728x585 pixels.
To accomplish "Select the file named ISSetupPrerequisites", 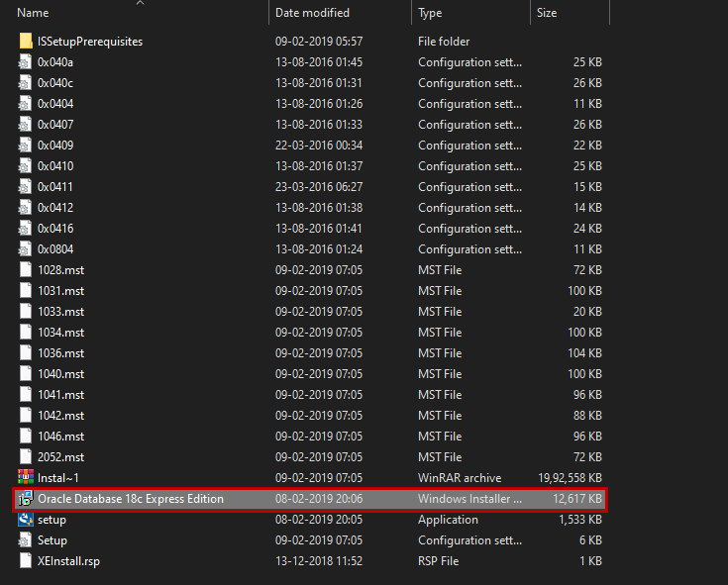I will [x=89, y=42].
